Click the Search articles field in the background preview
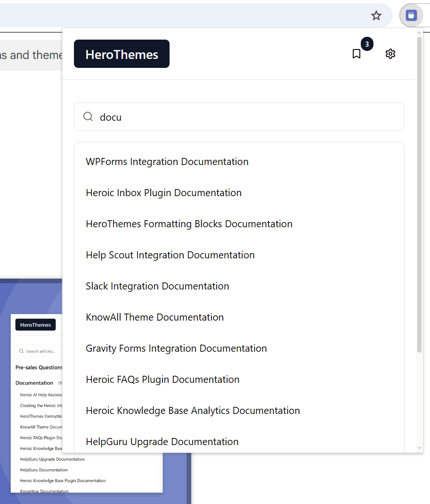 click(39, 351)
